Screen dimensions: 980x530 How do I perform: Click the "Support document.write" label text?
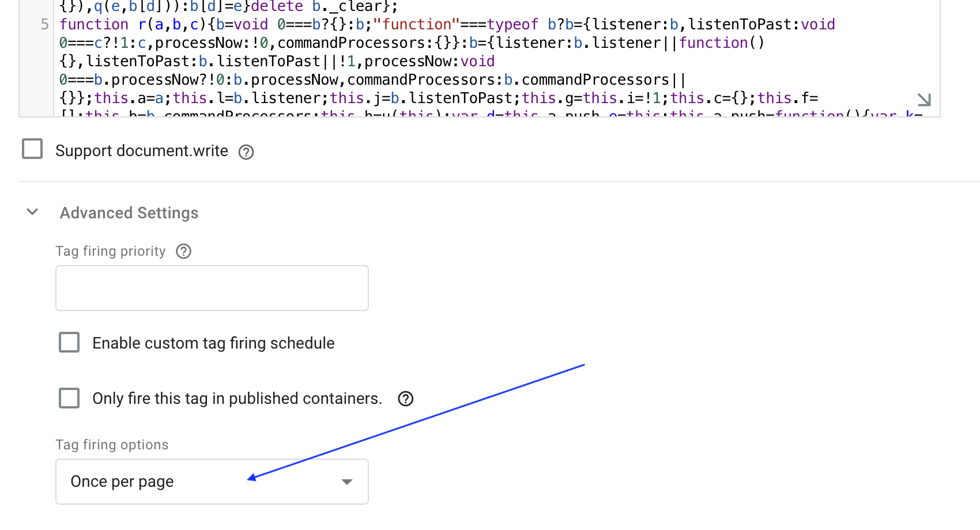coord(142,151)
